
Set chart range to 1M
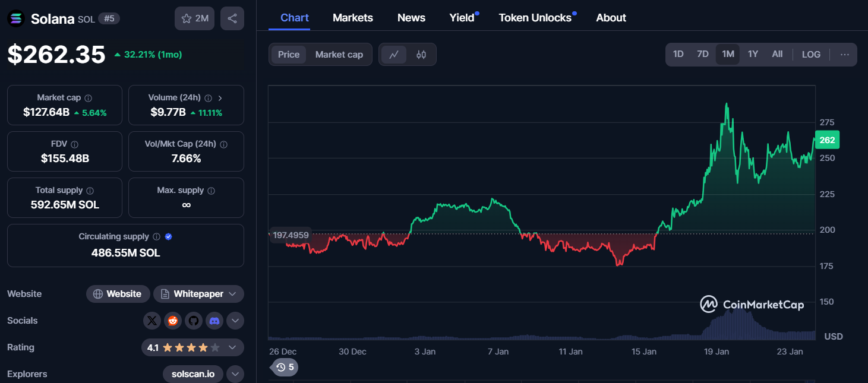click(728, 55)
